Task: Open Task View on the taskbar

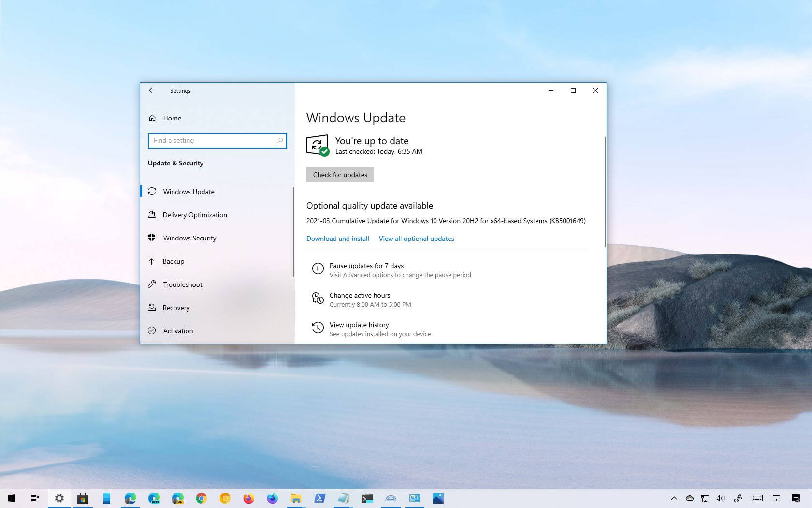Action: pyautogui.click(x=34, y=498)
